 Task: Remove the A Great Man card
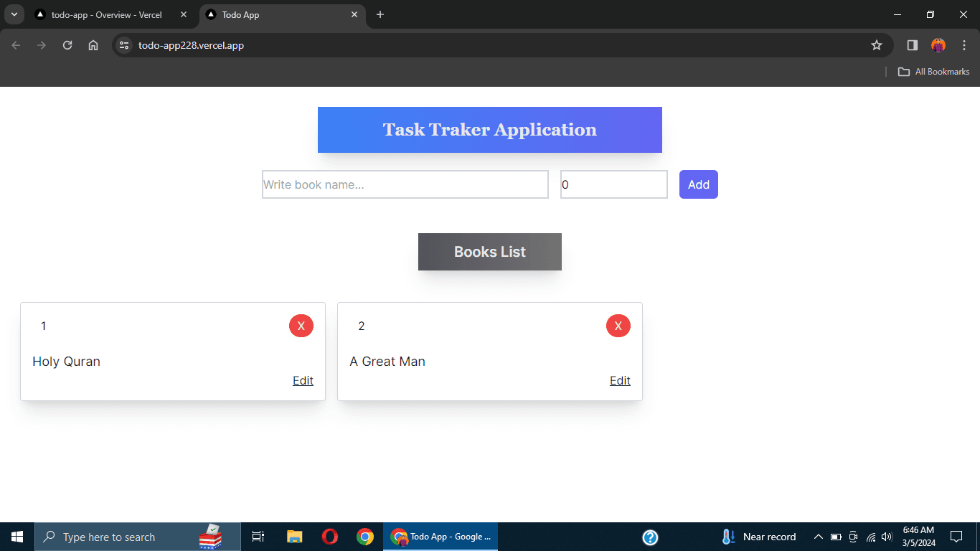(618, 326)
